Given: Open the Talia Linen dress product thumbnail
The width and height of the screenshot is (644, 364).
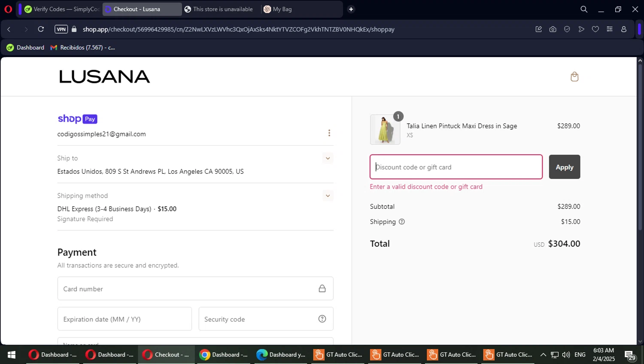Looking at the screenshot, I should pyautogui.click(x=385, y=129).
